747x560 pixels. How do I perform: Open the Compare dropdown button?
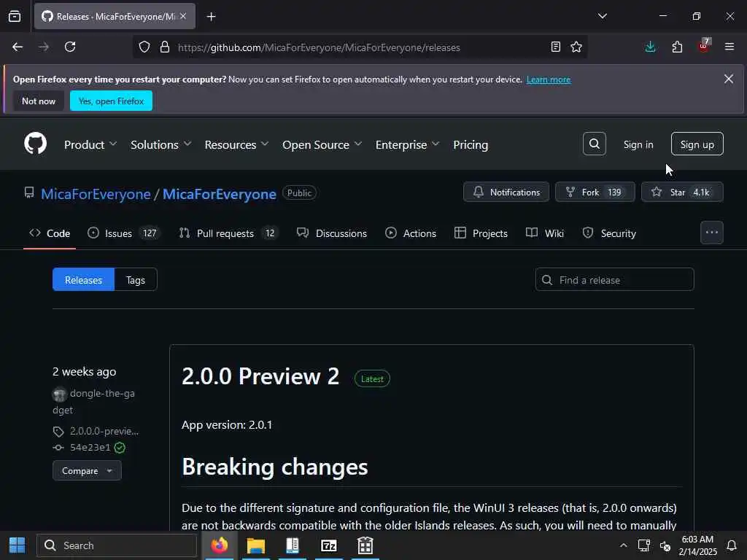[x=87, y=470]
